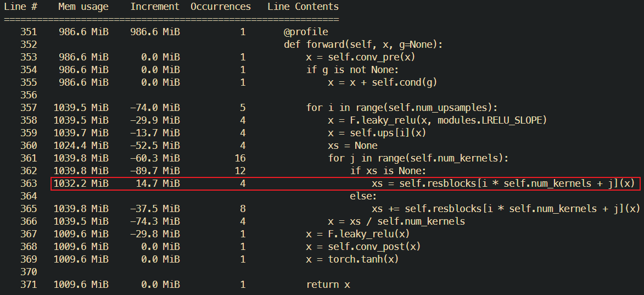Click the "x = self.ups[i](x)" line

coord(377,133)
